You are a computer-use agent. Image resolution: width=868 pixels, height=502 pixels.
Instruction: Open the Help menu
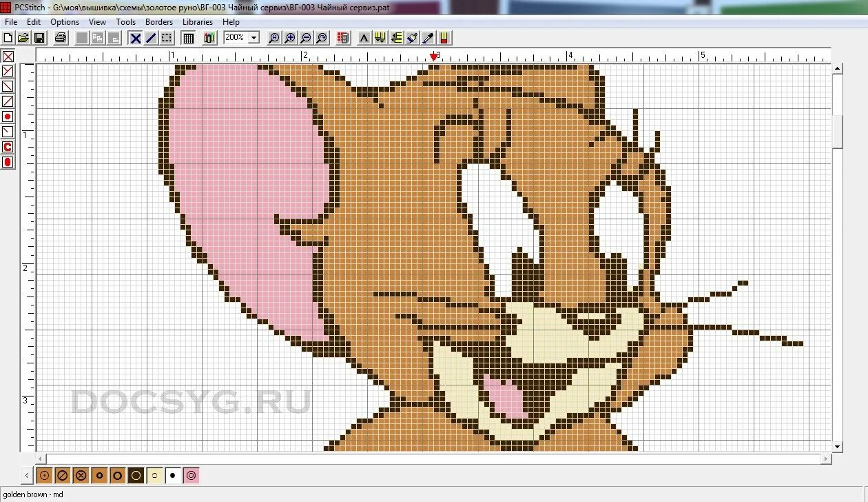[231, 22]
